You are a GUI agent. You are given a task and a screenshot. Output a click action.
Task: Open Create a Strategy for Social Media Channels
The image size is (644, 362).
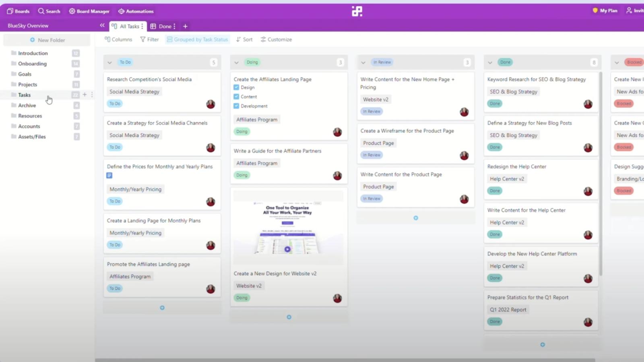[157, 123]
